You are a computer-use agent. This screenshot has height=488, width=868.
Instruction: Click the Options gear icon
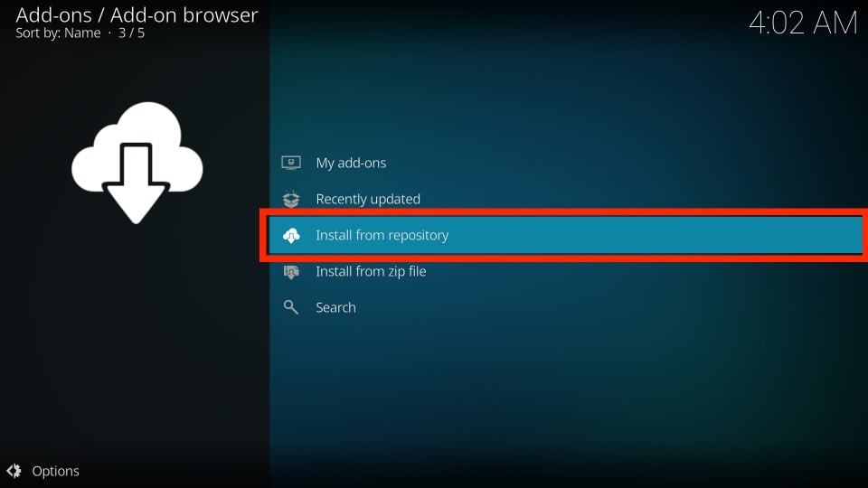click(14, 471)
